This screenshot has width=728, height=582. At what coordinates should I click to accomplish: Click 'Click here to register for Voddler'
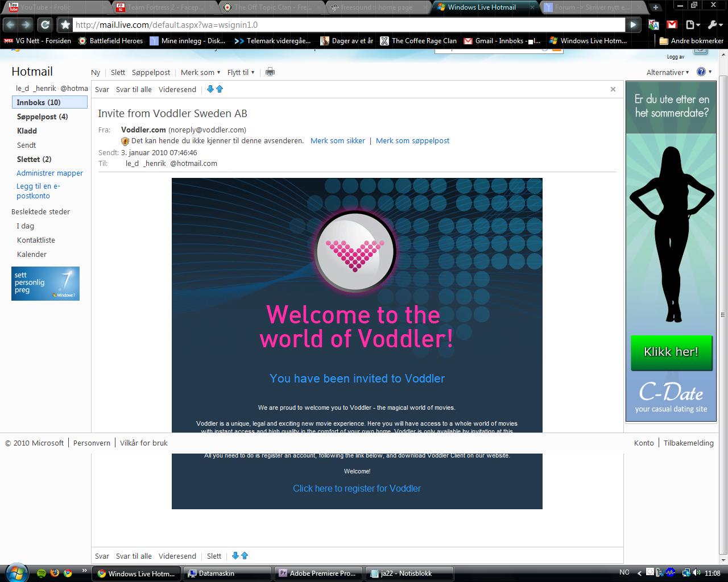tap(357, 488)
